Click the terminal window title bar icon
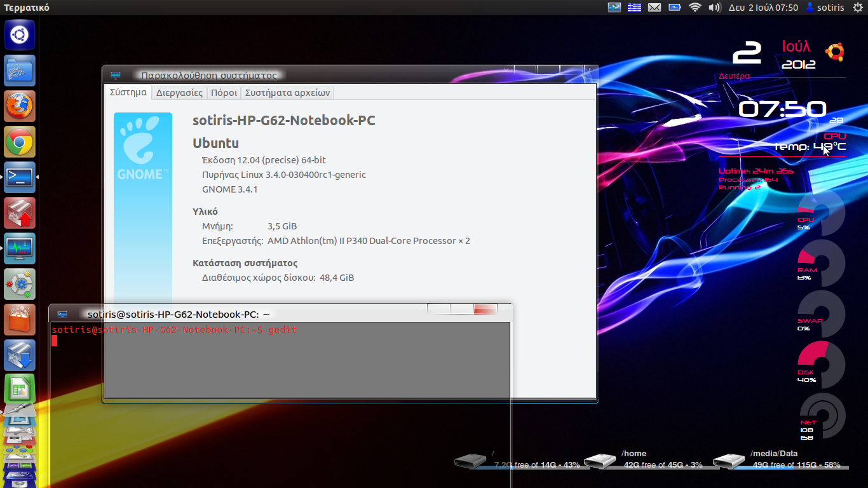 point(62,314)
